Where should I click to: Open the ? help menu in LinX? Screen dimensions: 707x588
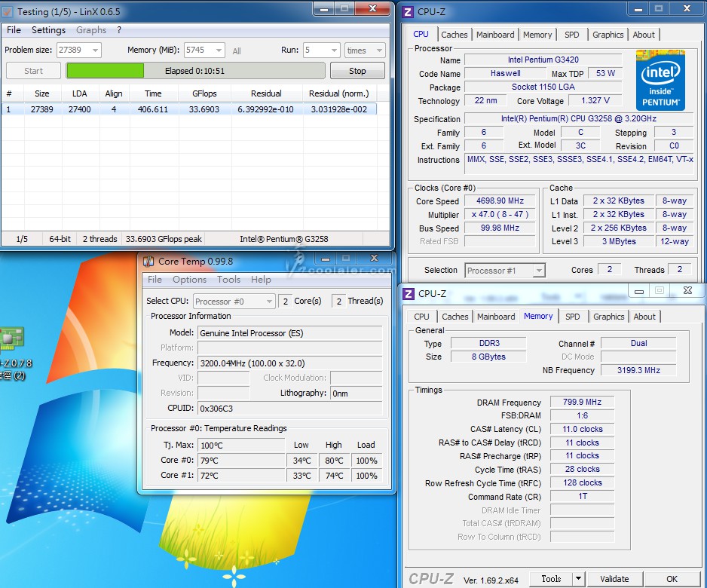pyautogui.click(x=119, y=29)
